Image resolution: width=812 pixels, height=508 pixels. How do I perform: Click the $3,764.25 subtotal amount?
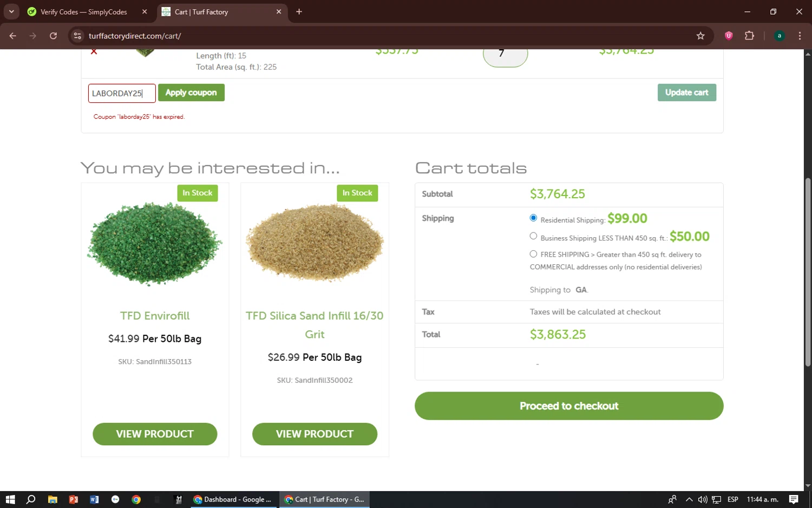557,194
